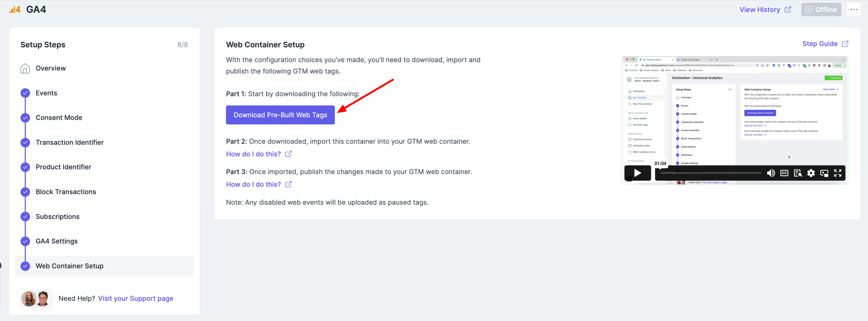Click the GA4 logo icon
The width and height of the screenshot is (868, 321).
pyautogui.click(x=15, y=10)
